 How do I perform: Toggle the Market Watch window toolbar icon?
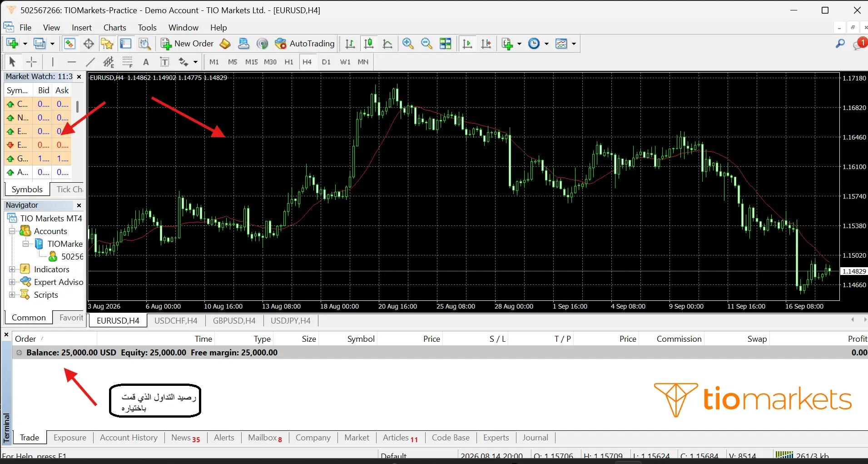coord(69,44)
